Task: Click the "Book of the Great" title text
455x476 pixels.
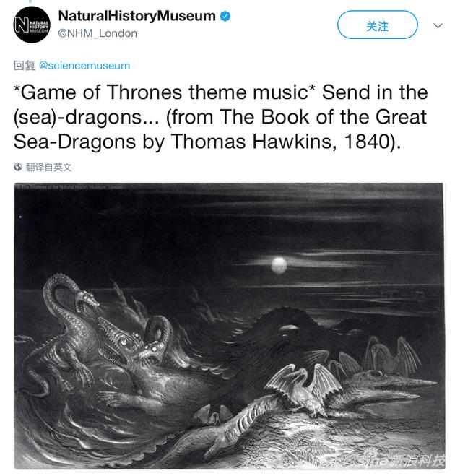Action: [344, 117]
